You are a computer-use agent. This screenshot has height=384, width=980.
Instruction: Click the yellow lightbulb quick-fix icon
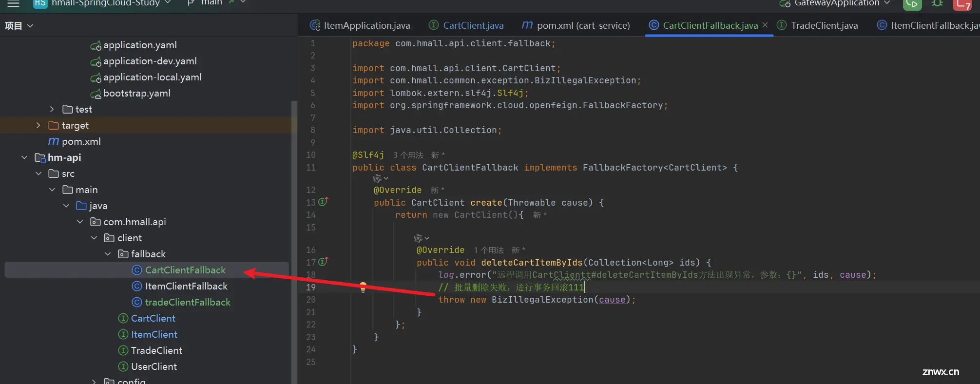(x=363, y=287)
